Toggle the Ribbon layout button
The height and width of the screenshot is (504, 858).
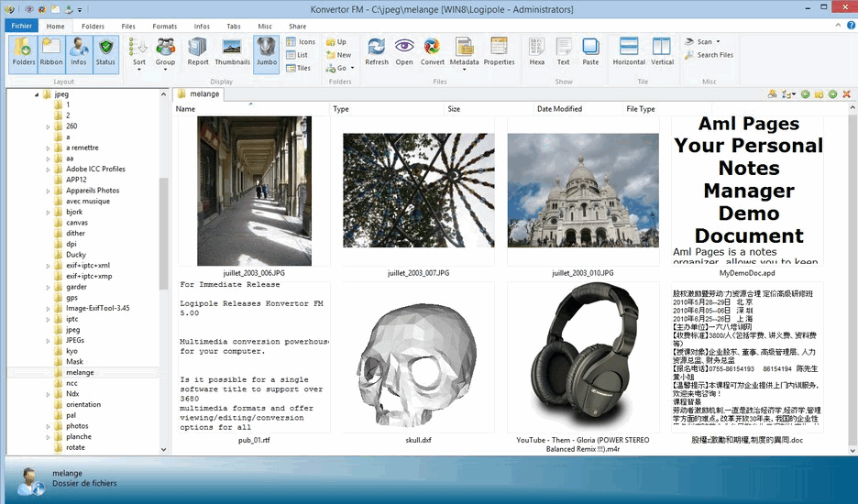tap(51, 54)
